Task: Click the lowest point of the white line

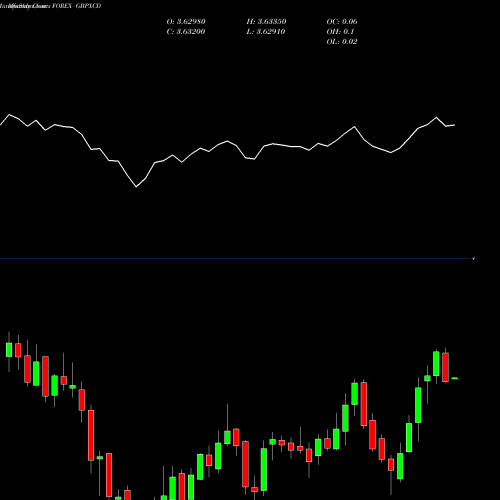Action: click(136, 187)
